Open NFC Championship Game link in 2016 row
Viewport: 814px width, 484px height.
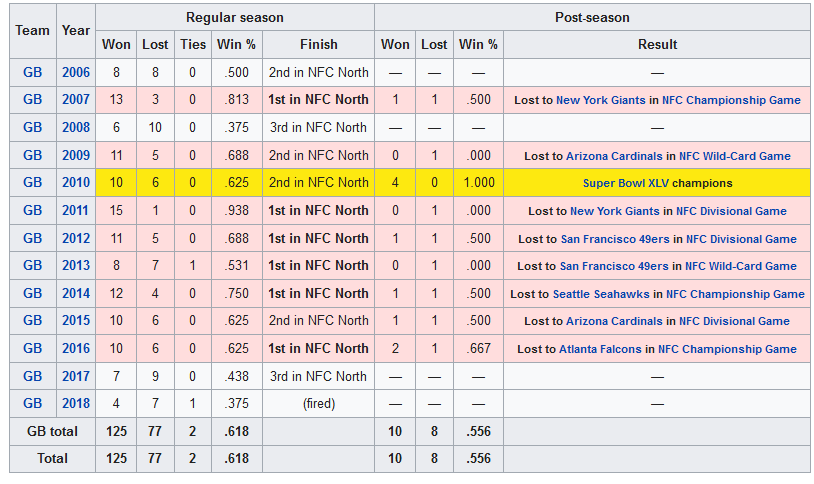[x=727, y=349]
